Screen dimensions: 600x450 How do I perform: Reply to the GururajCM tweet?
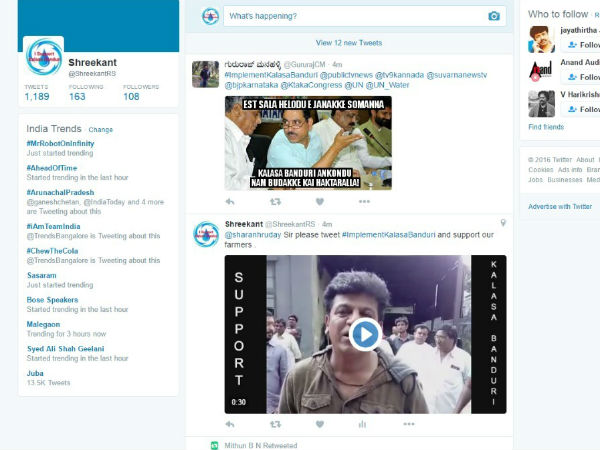(230, 202)
